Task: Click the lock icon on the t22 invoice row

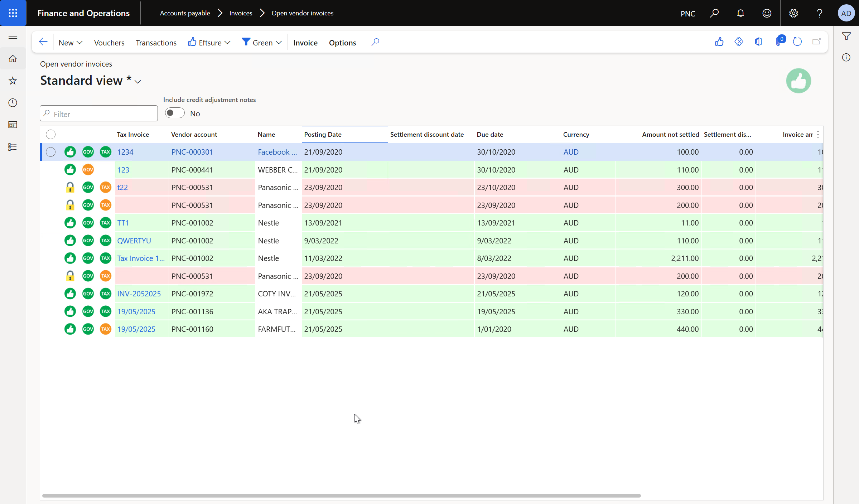Action: 70,187
